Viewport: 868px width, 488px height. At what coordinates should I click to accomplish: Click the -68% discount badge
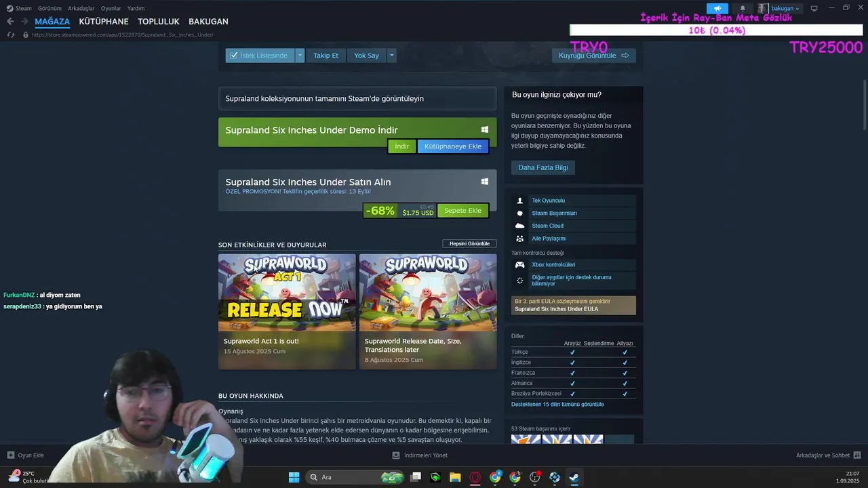click(380, 211)
